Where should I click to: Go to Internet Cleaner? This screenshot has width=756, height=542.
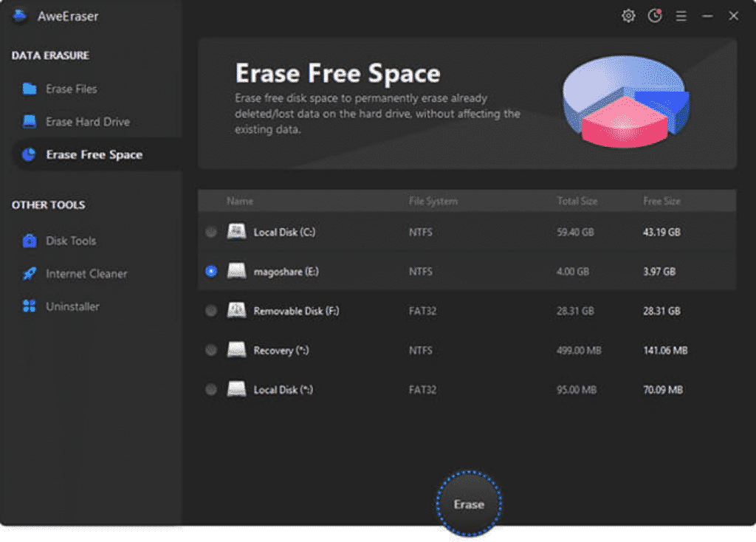tap(86, 274)
